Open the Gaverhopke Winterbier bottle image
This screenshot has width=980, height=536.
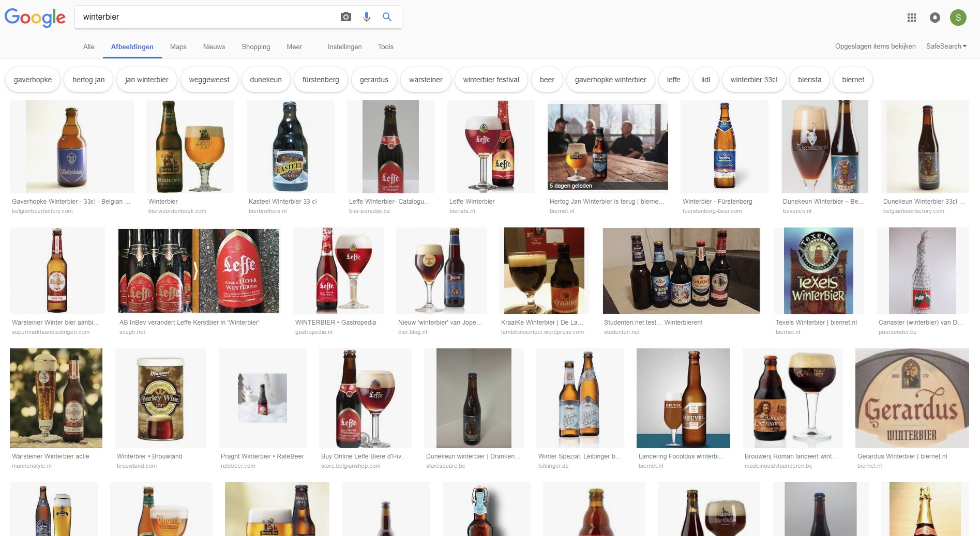(x=72, y=147)
